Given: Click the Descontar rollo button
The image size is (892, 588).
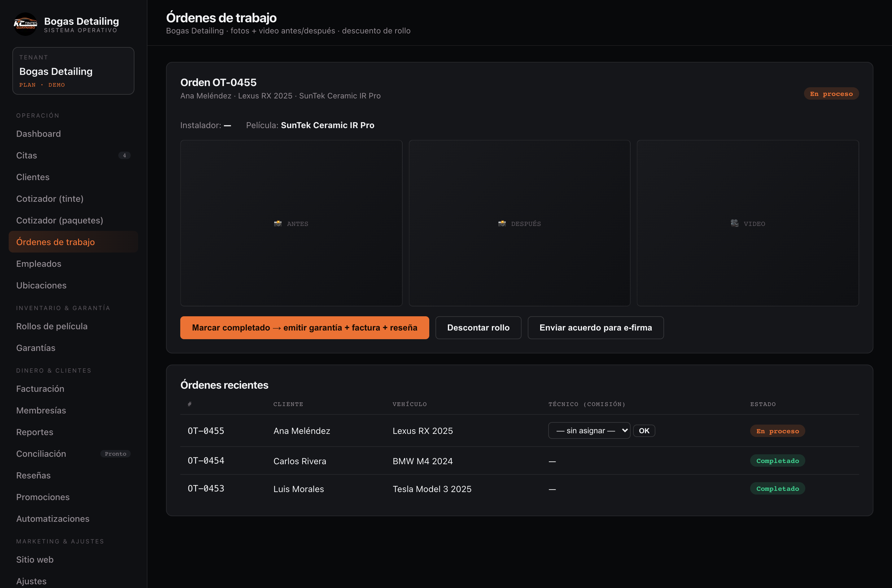Looking at the screenshot, I should coord(478,328).
